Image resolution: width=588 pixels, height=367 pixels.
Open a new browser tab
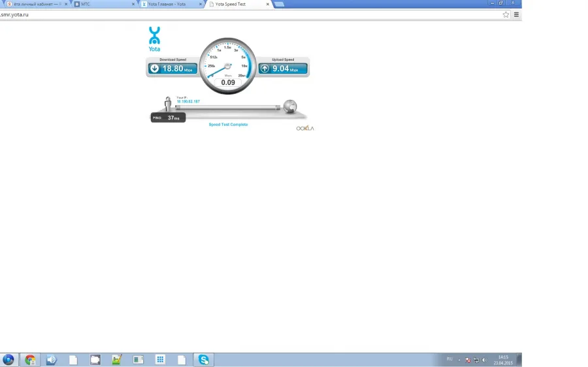pos(279,4)
